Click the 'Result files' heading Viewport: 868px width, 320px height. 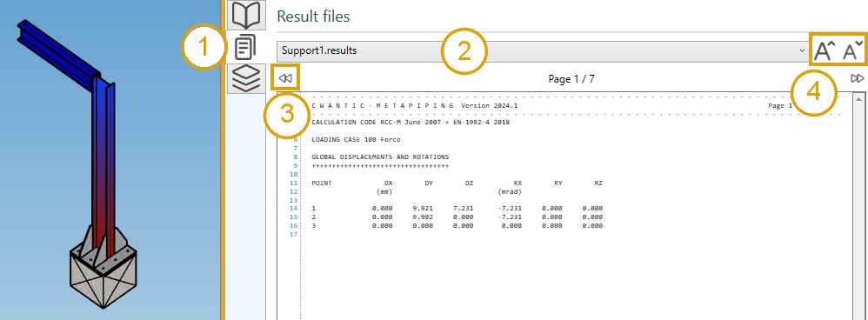pos(313,17)
